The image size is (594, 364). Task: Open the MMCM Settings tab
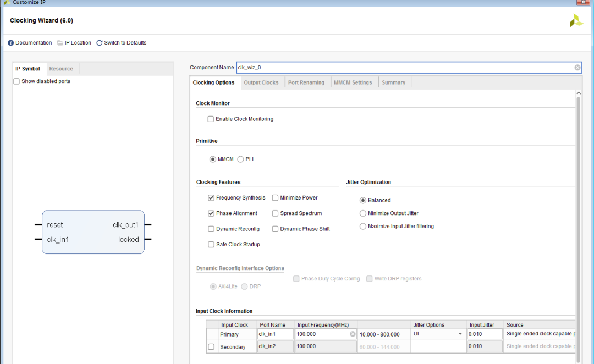pyautogui.click(x=353, y=82)
